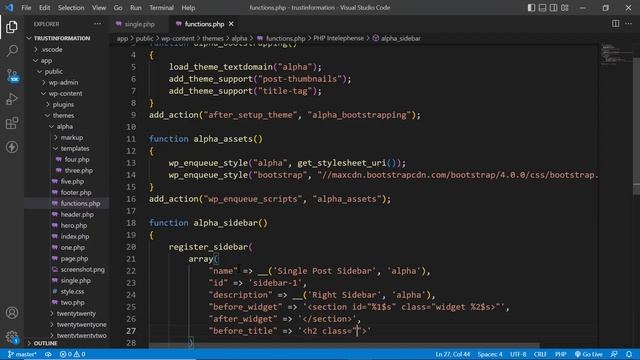Click PHP Intelephense breadcrumb item
640x360 pixels.
click(x=338, y=38)
